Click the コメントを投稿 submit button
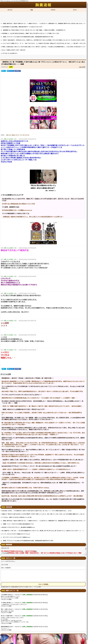 pyautogui.click(x=43, y=584)
